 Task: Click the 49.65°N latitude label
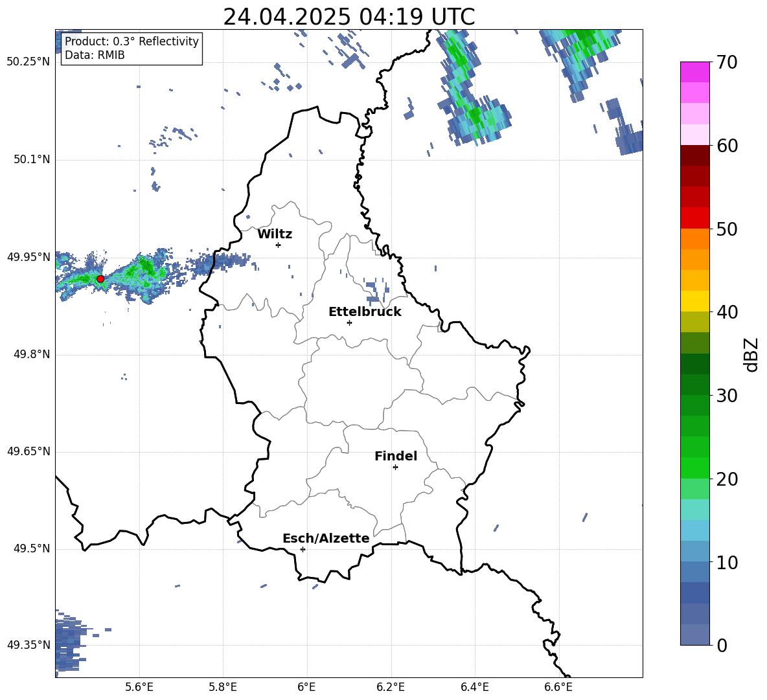tap(29, 451)
